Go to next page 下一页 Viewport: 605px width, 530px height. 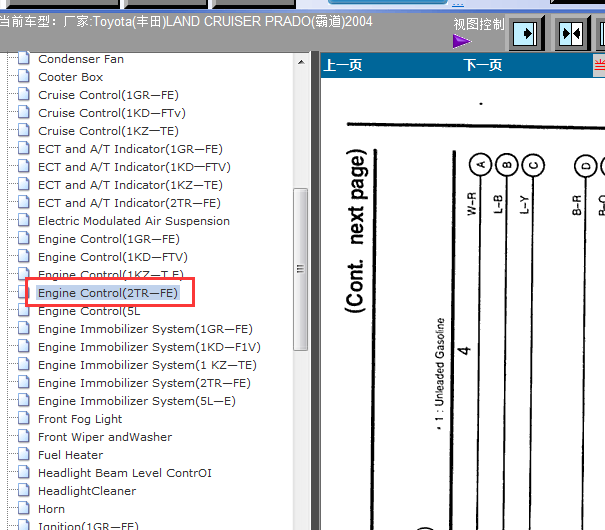coord(483,65)
